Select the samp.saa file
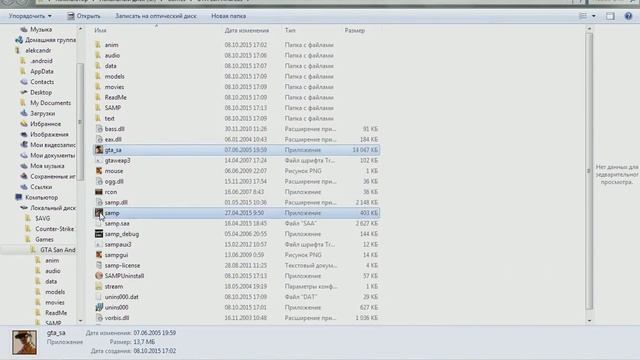 (x=117, y=223)
